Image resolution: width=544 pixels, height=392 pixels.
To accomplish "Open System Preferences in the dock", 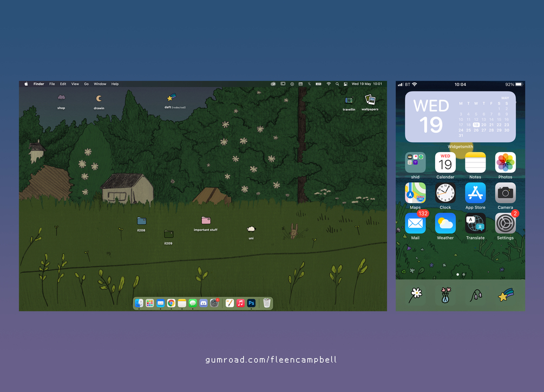I will [214, 303].
